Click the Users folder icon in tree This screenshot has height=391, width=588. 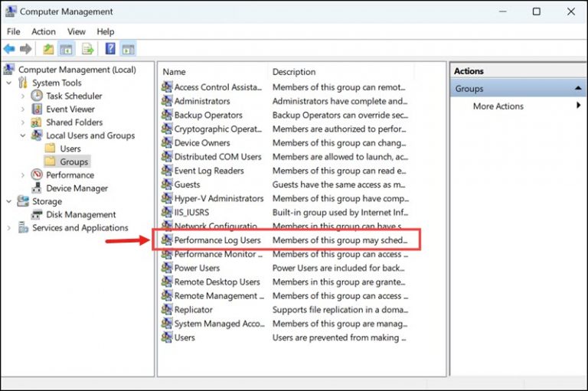pyautogui.click(x=50, y=148)
